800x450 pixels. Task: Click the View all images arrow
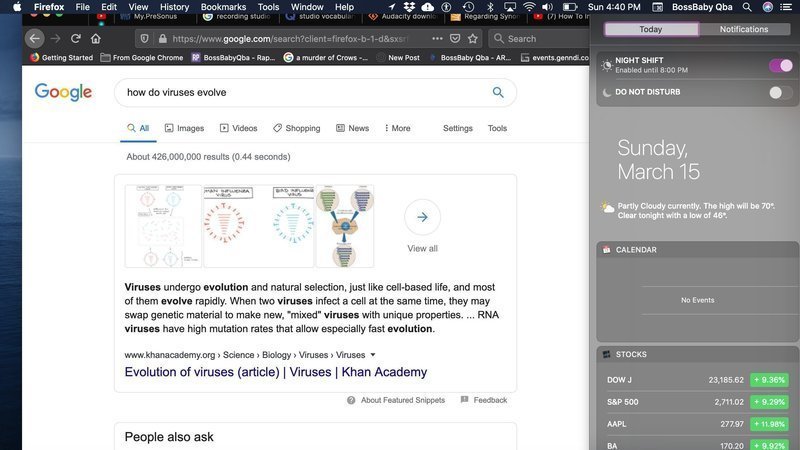(x=422, y=217)
